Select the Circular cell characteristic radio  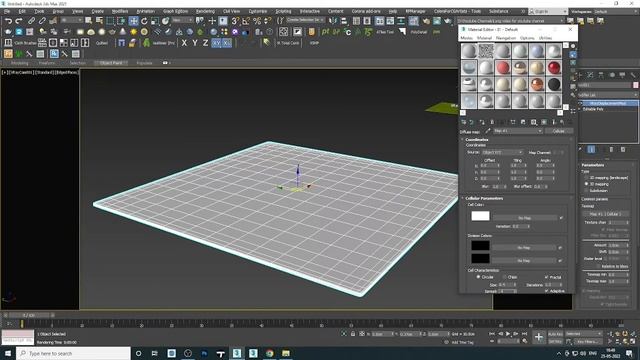(478, 277)
